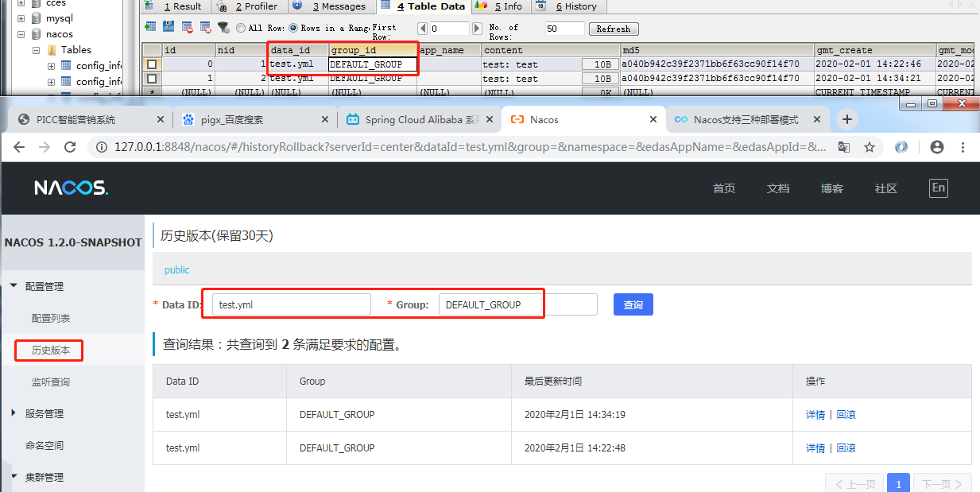This screenshot has height=492, width=980.
Task: Click the insert new row icon in SQLyog toolbar
Action: click(x=150, y=27)
